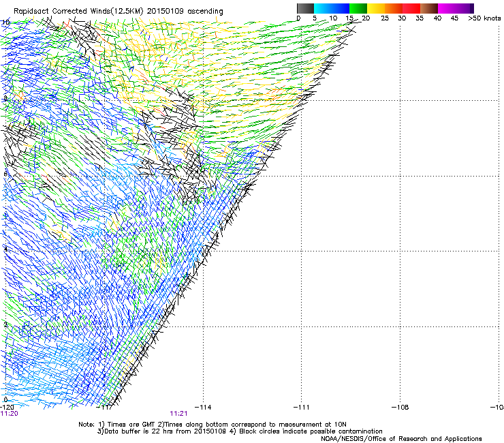Click the purple 11:20 time label
504x443 pixels.
tap(10, 414)
